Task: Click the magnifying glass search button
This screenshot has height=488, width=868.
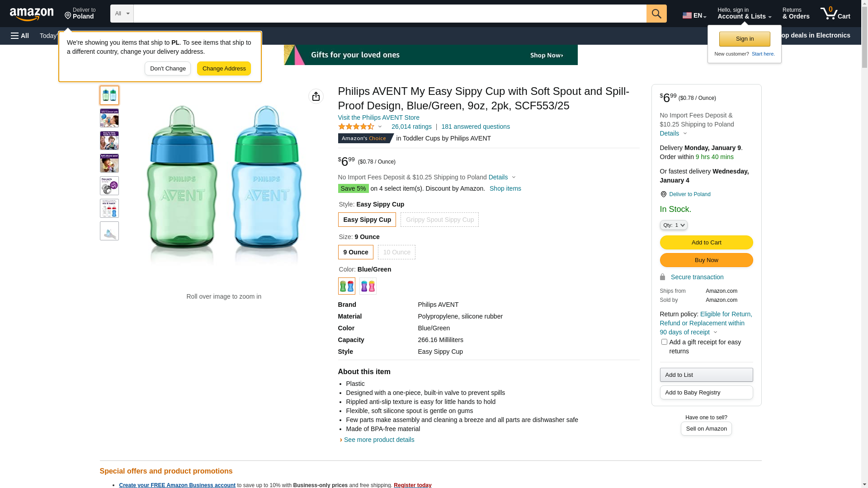Action: 656,14
